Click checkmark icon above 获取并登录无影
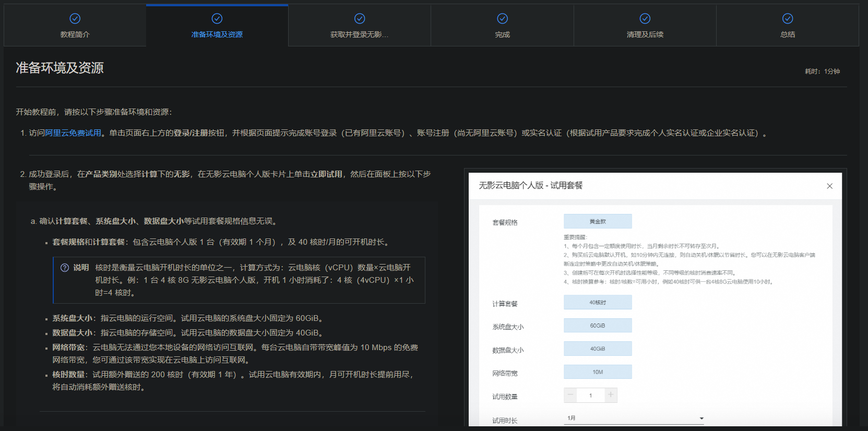 tap(360, 19)
